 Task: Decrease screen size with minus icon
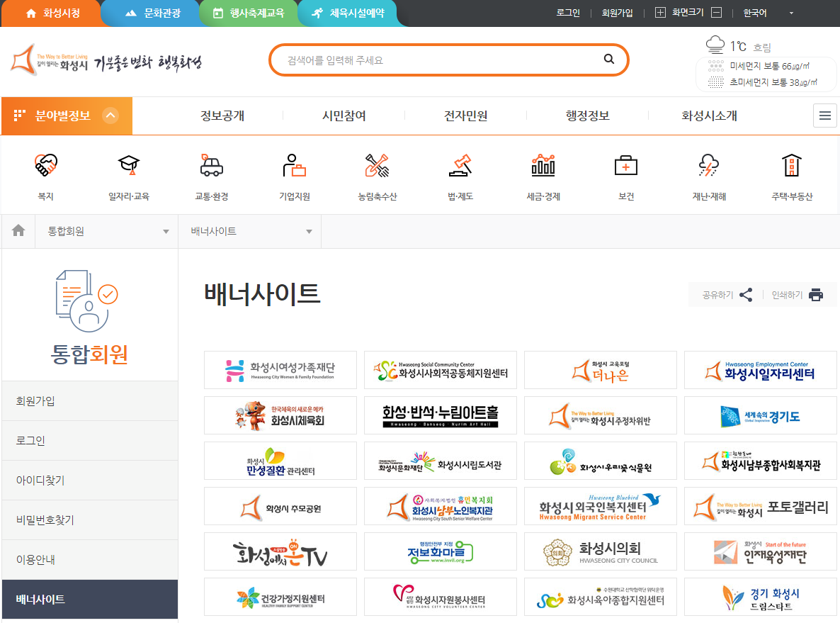[716, 12]
